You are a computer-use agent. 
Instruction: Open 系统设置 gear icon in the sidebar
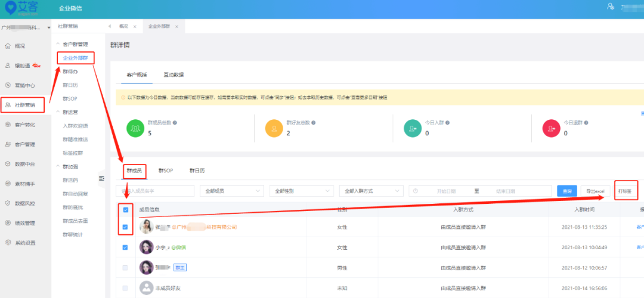coord(8,243)
